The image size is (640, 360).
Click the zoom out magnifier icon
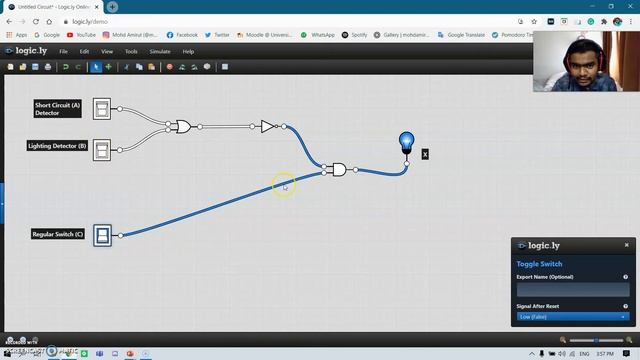point(563,340)
